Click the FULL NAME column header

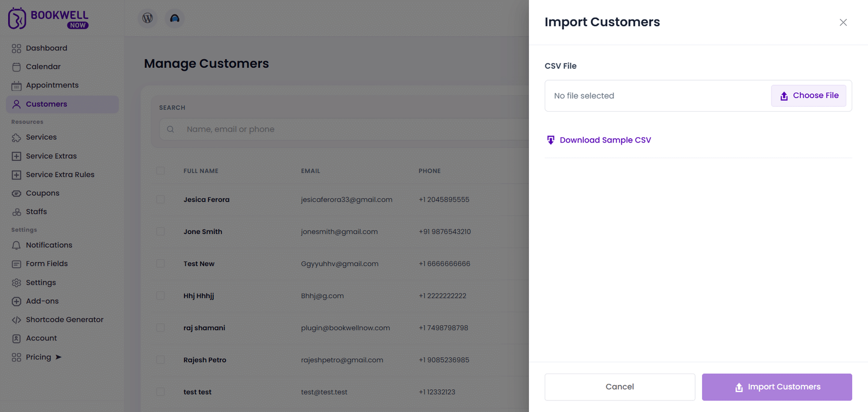click(201, 171)
